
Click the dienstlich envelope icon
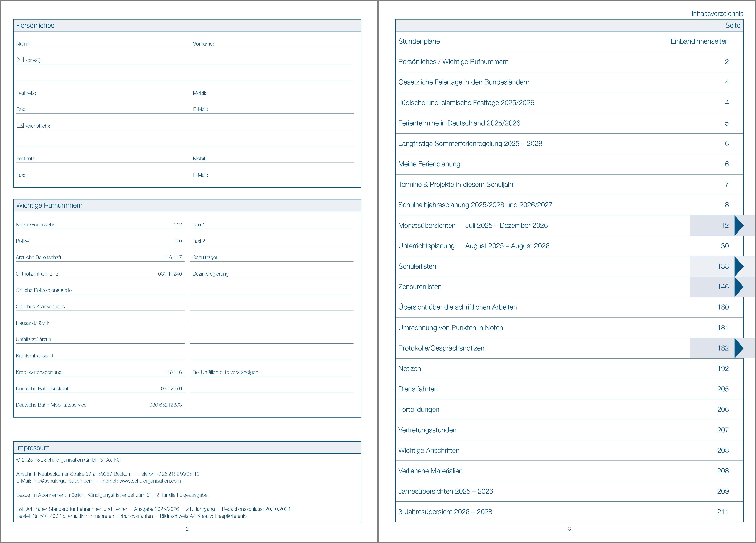(20, 125)
